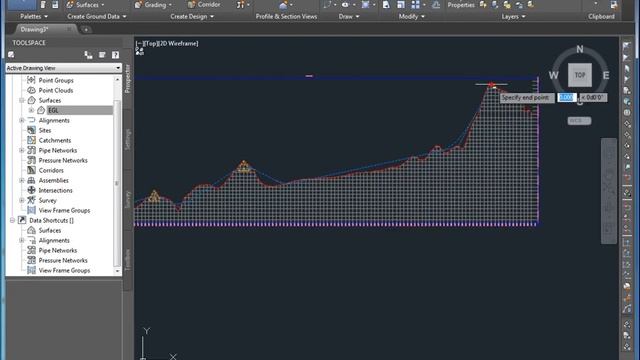Open the Palettes panel dropdown
The height and width of the screenshot is (360, 640).
34,16
